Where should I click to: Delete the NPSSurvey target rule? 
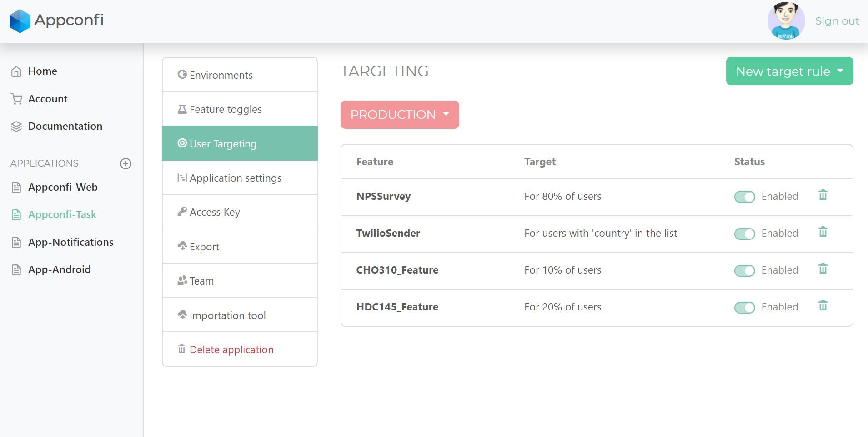click(x=823, y=195)
